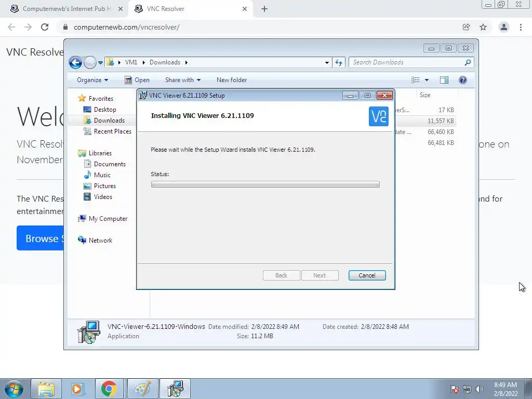The width and height of the screenshot is (532, 399).
Task: Open a new Chrome tab
Action: (264, 9)
